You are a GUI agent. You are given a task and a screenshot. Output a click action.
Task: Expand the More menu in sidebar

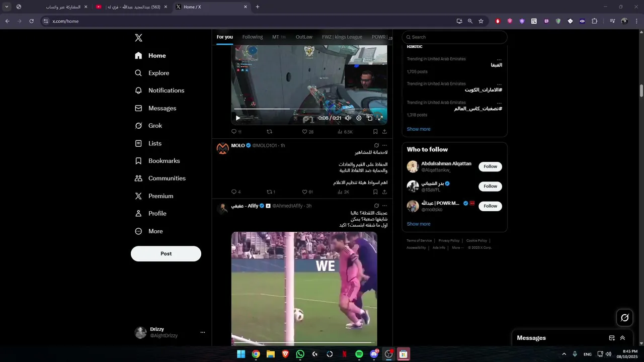[149, 231]
